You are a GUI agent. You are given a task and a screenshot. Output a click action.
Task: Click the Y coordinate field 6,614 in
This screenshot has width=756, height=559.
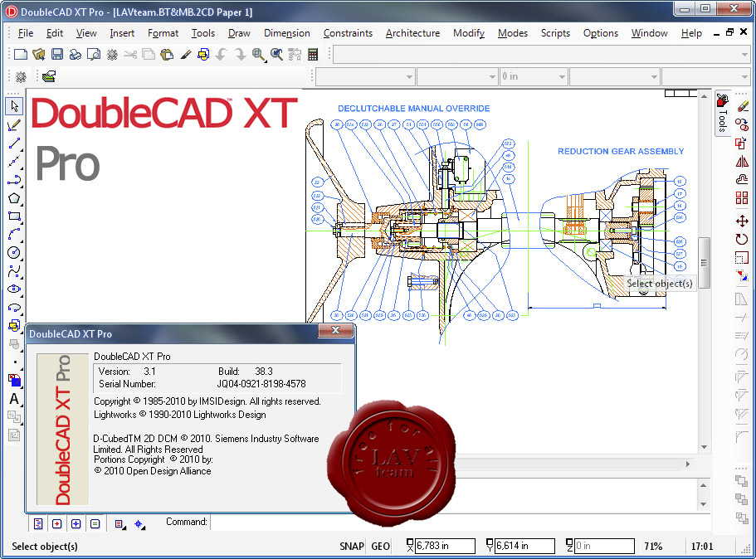524,546
